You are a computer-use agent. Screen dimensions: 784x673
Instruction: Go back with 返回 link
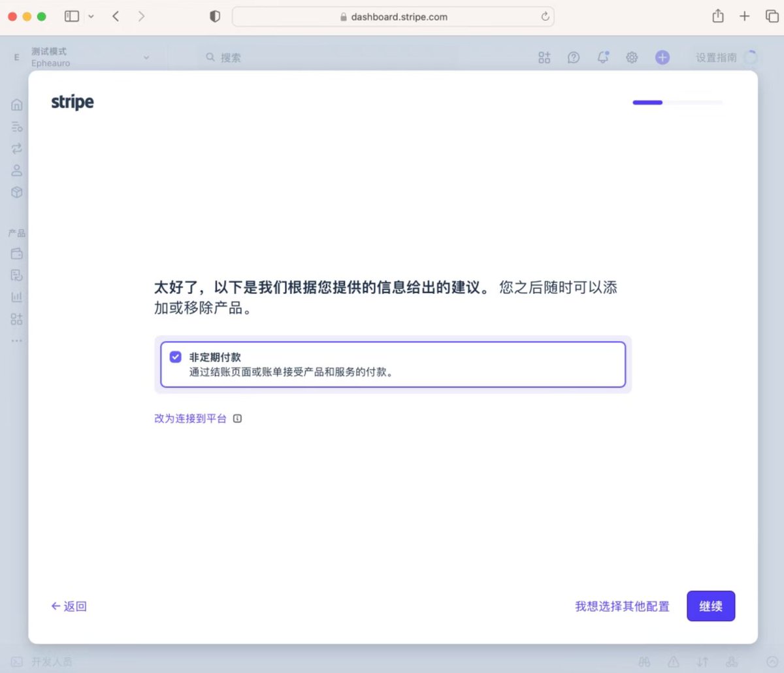69,606
